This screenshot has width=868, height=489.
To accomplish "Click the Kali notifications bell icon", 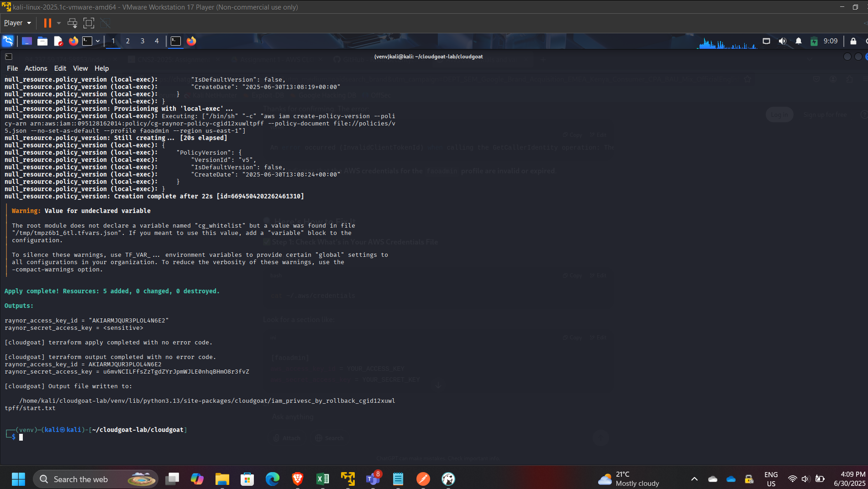I will [798, 41].
